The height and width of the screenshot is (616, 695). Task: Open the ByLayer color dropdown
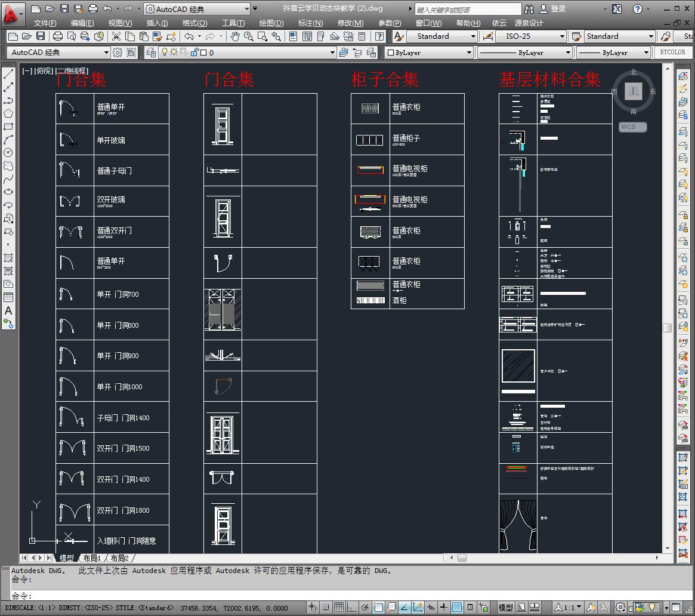pyautogui.click(x=429, y=53)
